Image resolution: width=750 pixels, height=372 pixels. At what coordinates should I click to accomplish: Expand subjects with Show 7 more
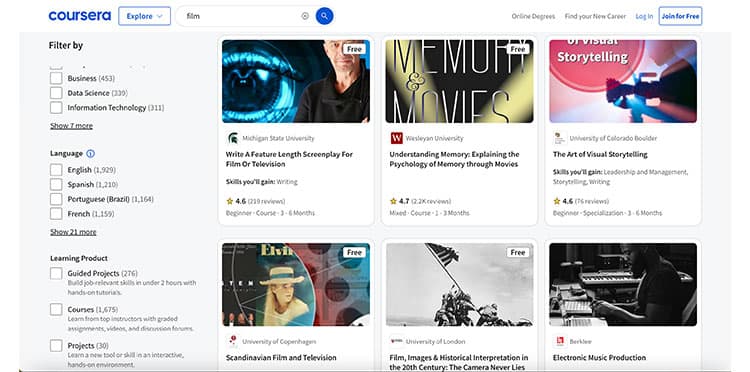71,126
